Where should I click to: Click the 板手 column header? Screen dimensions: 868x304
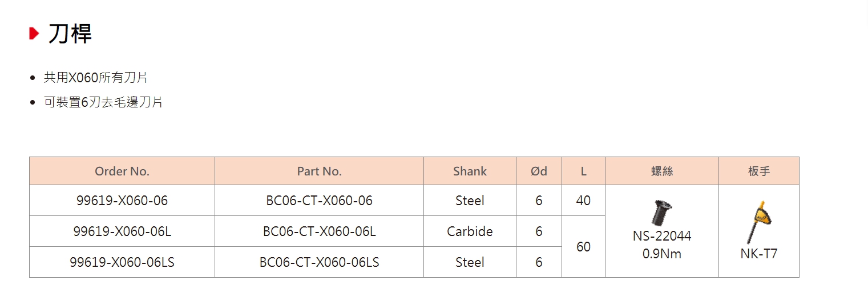tap(759, 171)
